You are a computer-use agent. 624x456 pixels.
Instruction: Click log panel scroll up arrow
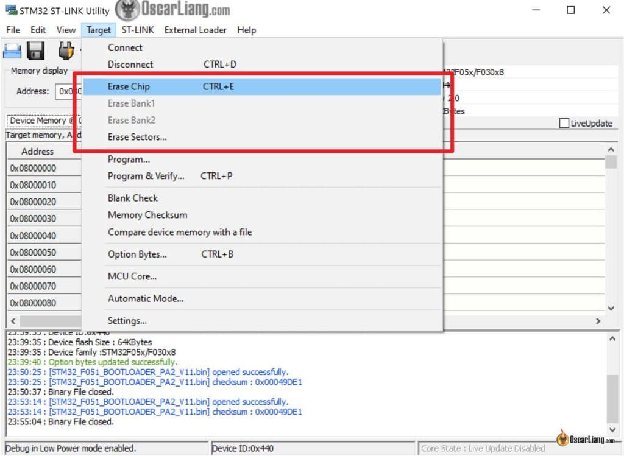click(612, 339)
